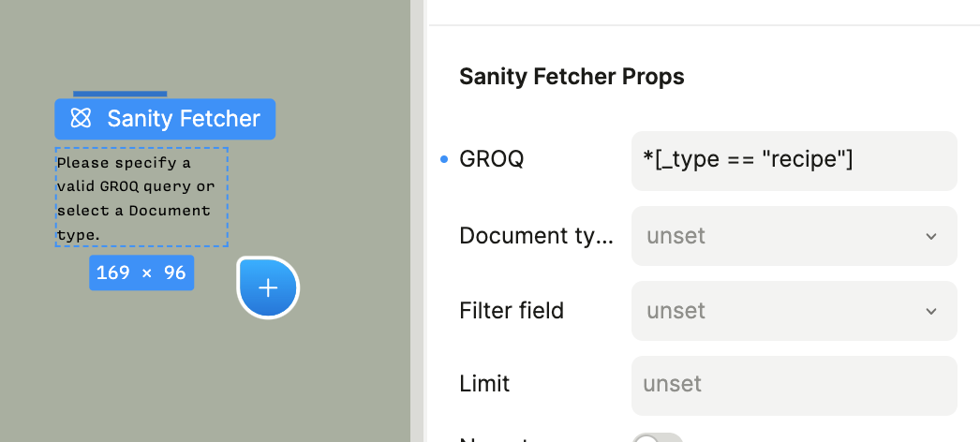Click the chevron arrow in Filter field
This screenshot has height=442, width=980.
[931, 311]
